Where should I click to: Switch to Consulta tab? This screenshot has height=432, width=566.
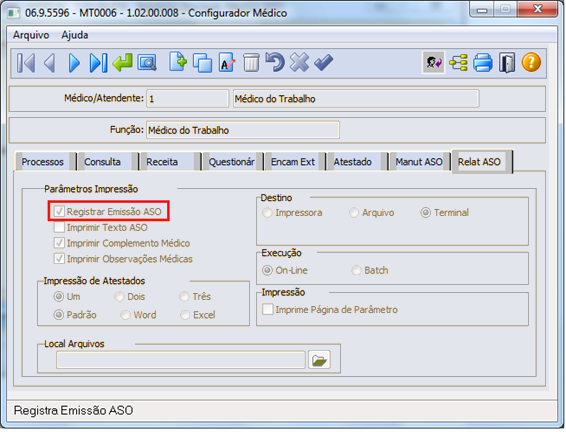pos(107,162)
